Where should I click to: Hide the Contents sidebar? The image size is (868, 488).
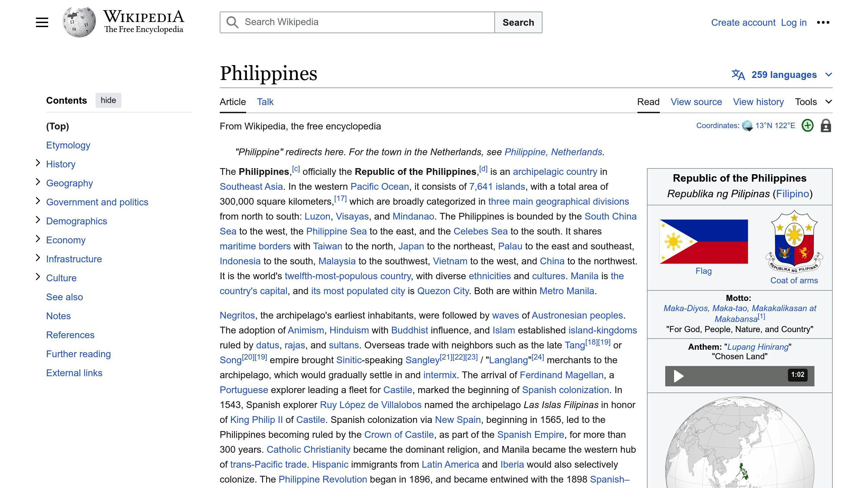(108, 100)
